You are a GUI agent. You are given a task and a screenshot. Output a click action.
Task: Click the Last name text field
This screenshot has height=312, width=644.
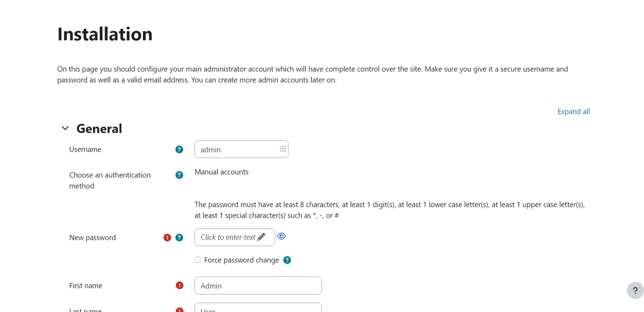[x=258, y=308]
